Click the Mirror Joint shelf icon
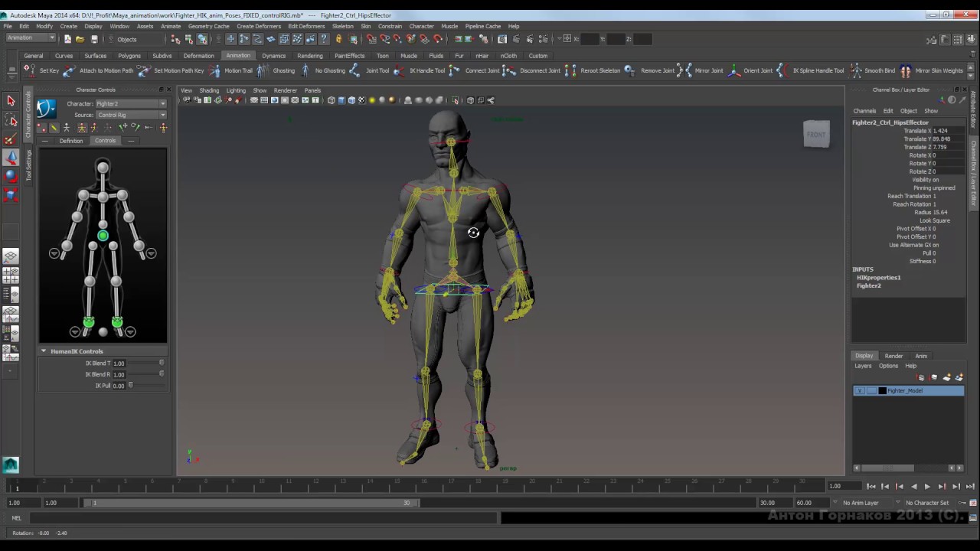980x551 pixels. click(684, 70)
